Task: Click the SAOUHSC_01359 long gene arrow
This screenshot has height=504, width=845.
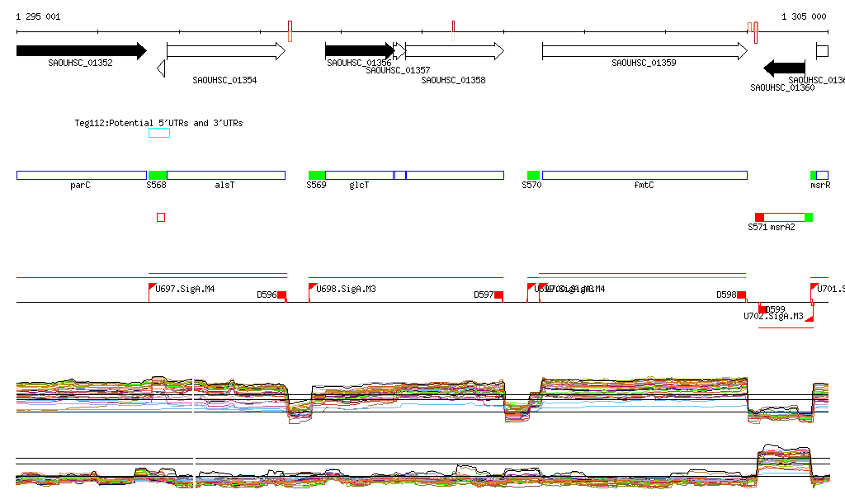Action: point(645,51)
